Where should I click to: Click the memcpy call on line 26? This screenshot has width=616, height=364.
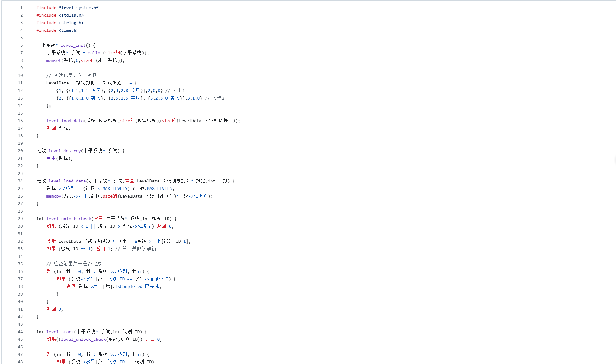[54, 196]
